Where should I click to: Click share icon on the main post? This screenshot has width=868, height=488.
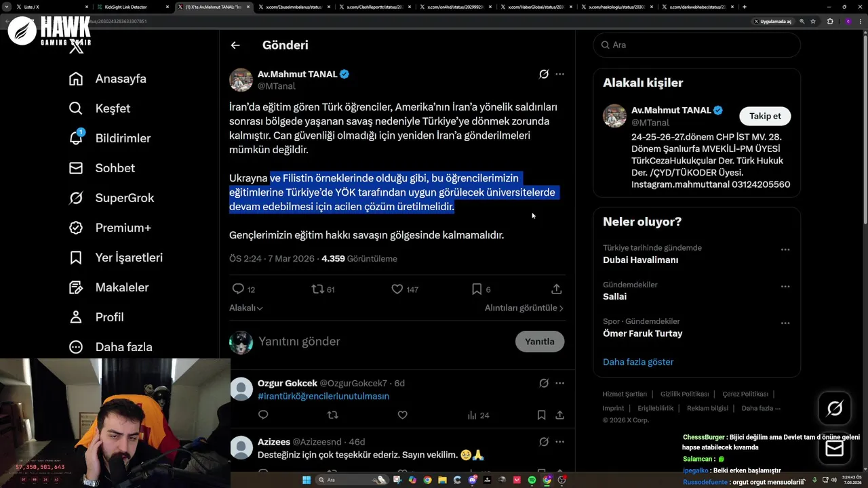pos(557,289)
